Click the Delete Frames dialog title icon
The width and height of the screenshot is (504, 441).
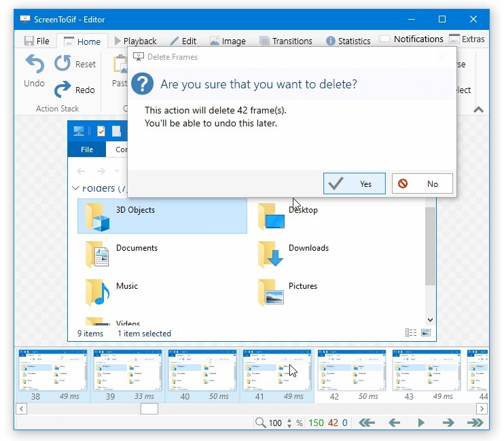(x=138, y=56)
